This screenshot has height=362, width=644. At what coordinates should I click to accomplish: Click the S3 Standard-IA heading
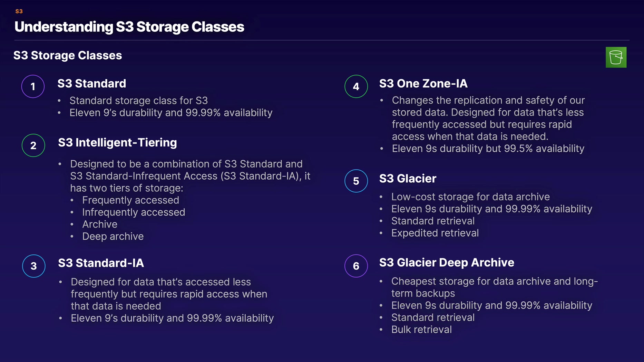tap(101, 263)
